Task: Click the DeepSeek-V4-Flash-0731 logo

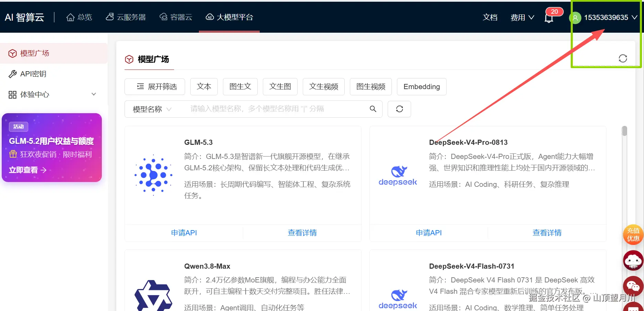Action: (x=398, y=299)
